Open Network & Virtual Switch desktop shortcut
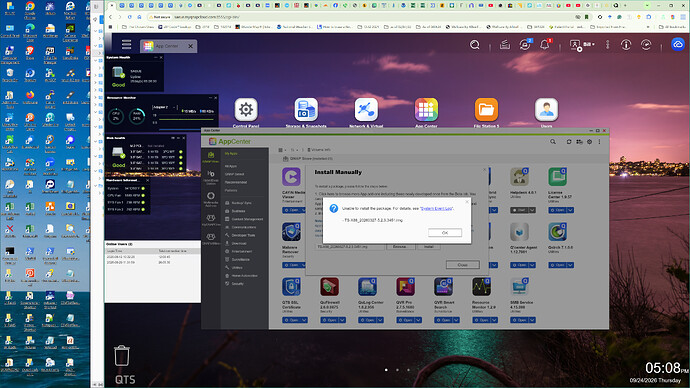The image size is (690, 388). 366,110
